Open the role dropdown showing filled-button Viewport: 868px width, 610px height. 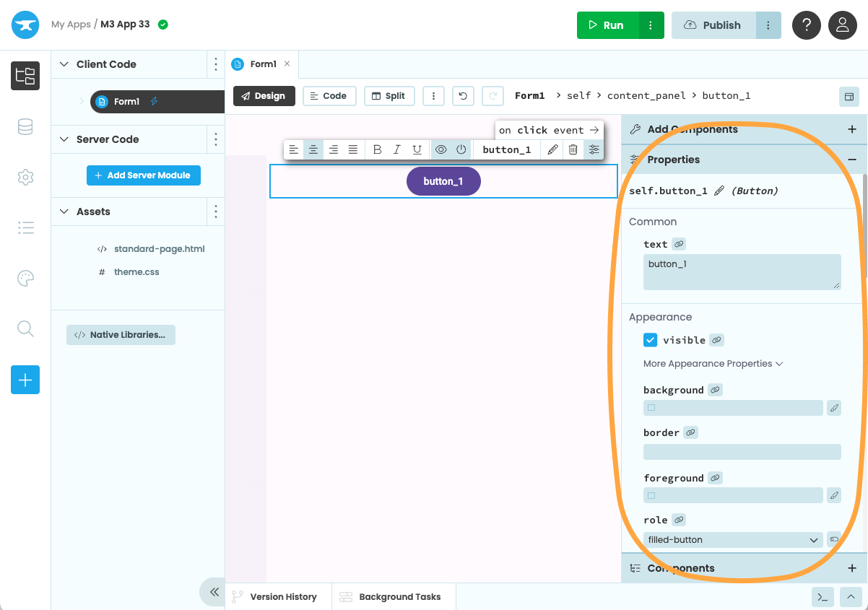coord(732,540)
